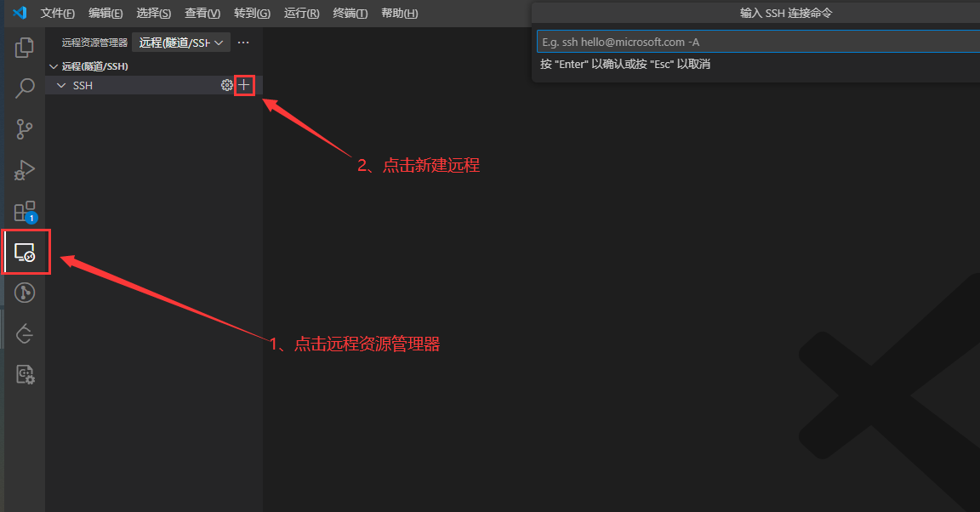Image resolution: width=980 pixels, height=512 pixels.
Task: Open the circular Git graph icon view
Action: pos(25,293)
